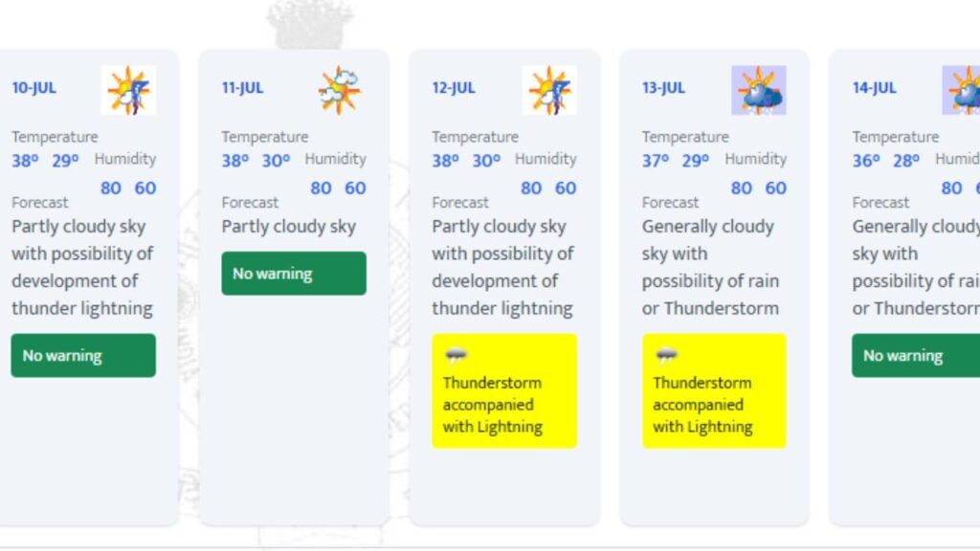Open the 13-JUL Thunderstorm with Lightning warning
The height and width of the screenshot is (551, 980).
click(714, 391)
